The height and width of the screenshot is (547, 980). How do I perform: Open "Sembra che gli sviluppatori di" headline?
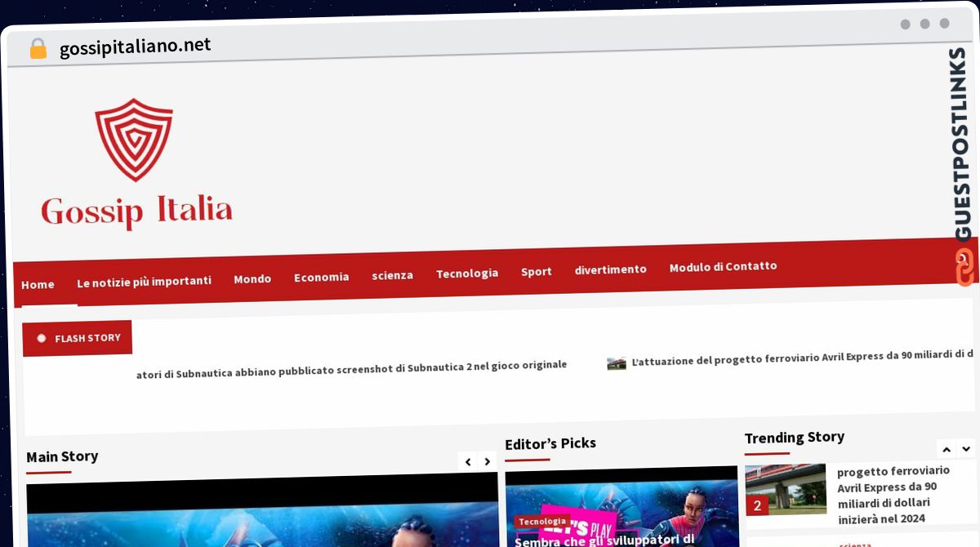[604, 540]
